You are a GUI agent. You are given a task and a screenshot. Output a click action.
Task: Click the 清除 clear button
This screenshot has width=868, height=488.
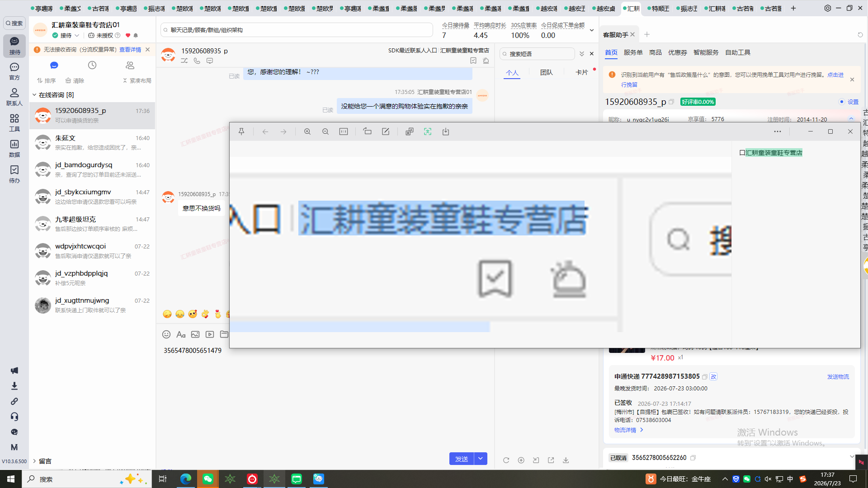tap(75, 80)
